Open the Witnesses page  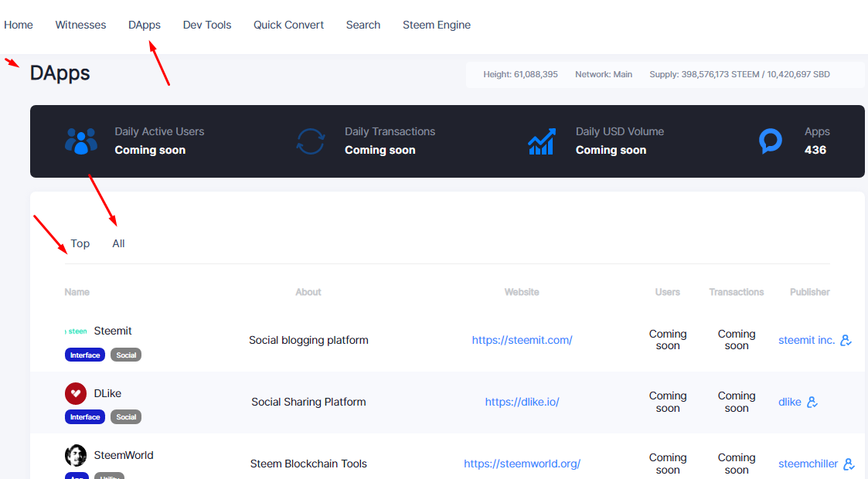(x=80, y=25)
